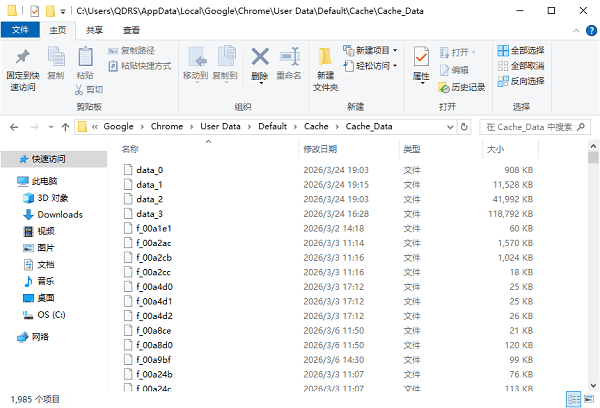600x408 pixels.
Task: Expand the 新建项目 dropdown
Action: pyautogui.click(x=373, y=50)
